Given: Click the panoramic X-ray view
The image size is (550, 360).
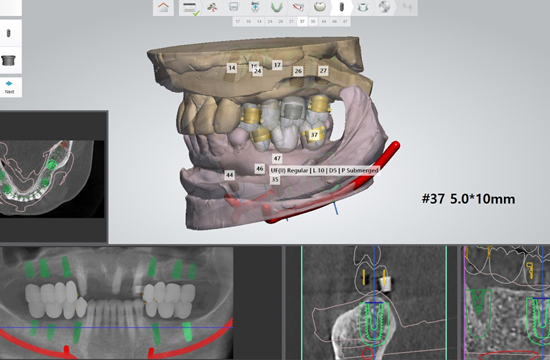Looking at the screenshot, I should tap(116, 302).
